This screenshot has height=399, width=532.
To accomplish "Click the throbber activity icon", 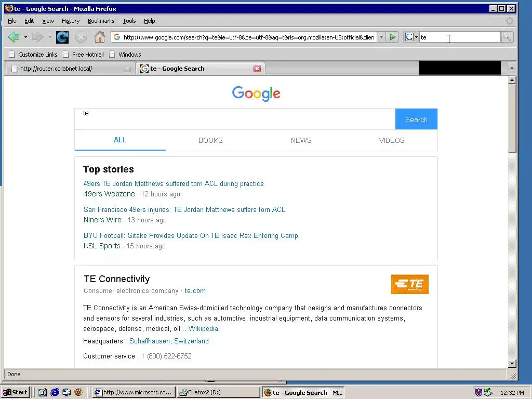I will tap(509, 21).
